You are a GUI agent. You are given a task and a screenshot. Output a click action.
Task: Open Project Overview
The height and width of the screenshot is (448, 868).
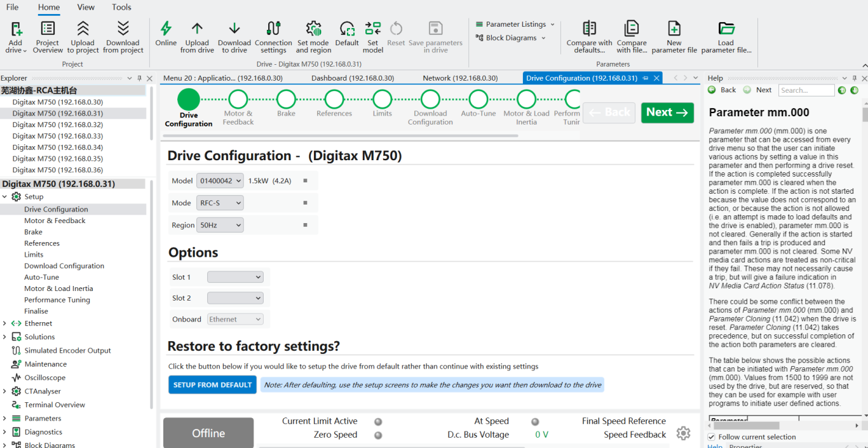[x=48, y=29]
